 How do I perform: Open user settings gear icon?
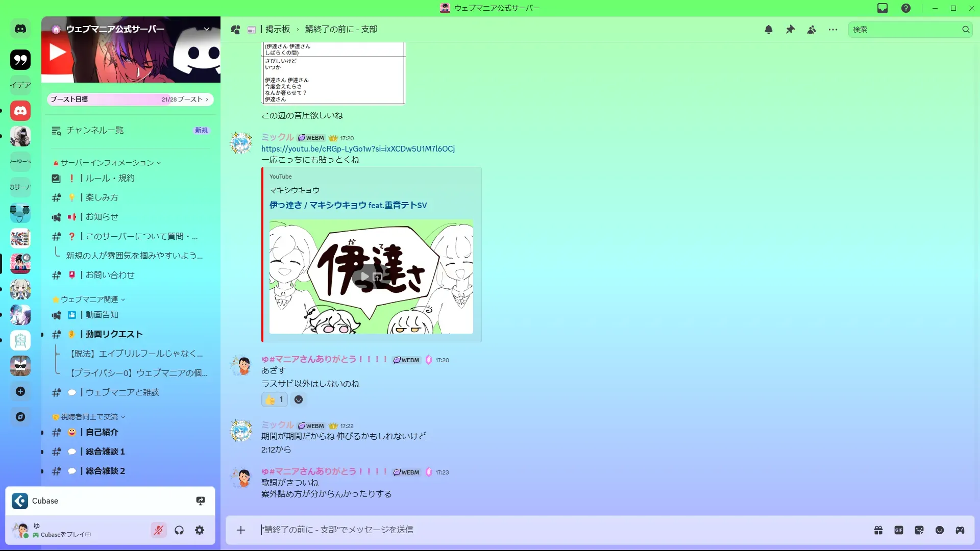200,530
